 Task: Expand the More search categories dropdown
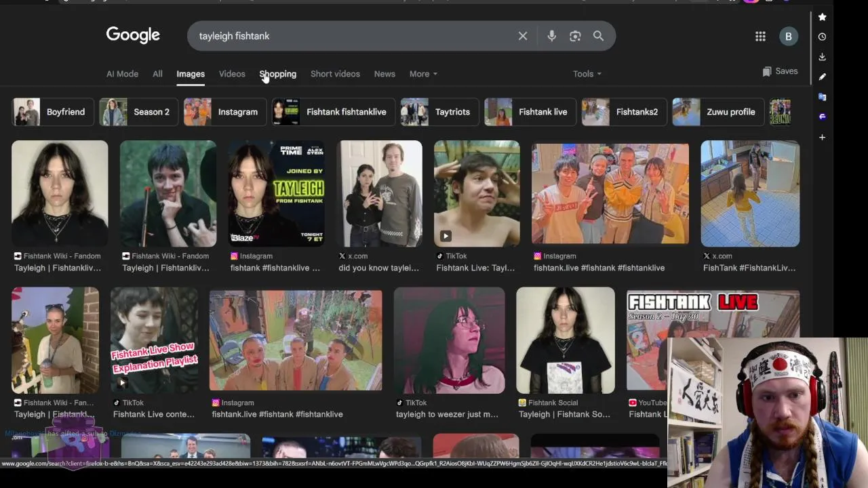(423, 74)
